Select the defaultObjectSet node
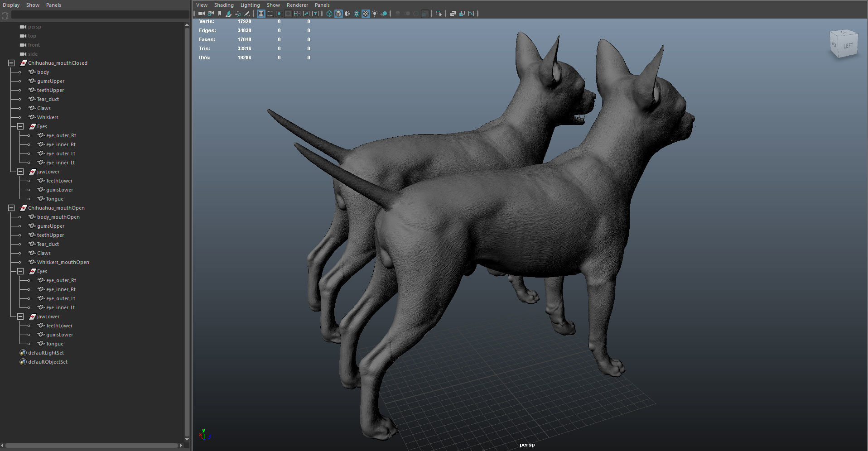This screenshot has width=868, height=451. point(48,362)
